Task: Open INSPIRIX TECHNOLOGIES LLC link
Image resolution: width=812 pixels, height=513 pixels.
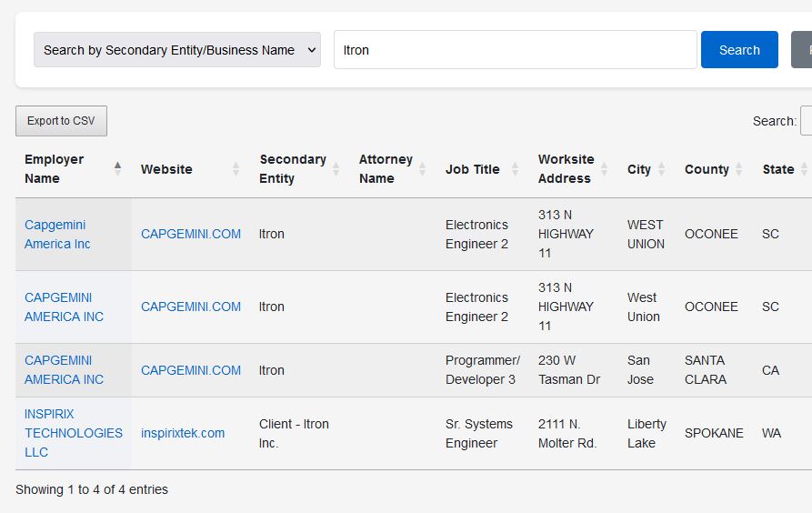Action: [x=74, y=433]
